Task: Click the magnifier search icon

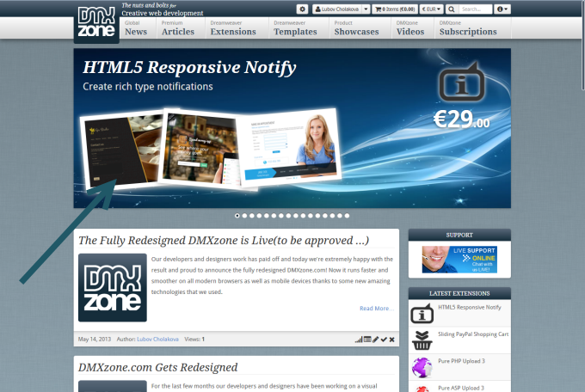Action: coord(452,9)
